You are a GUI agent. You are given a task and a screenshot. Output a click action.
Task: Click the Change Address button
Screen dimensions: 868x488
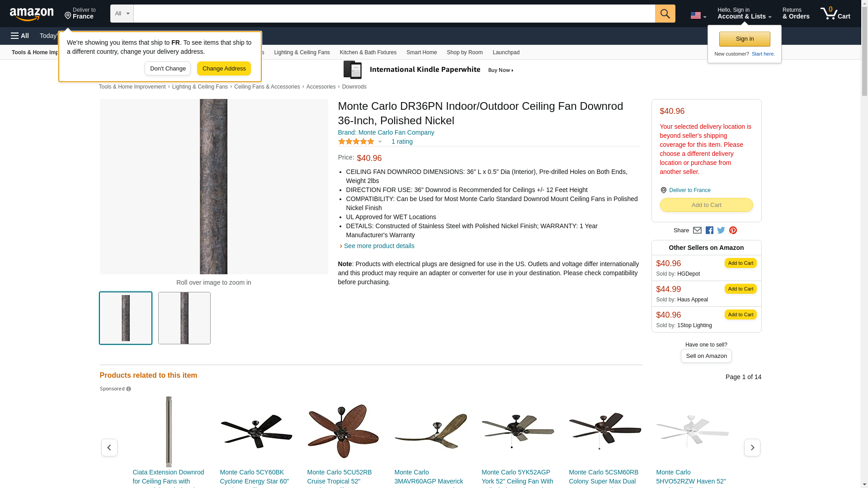coord(224,69)
